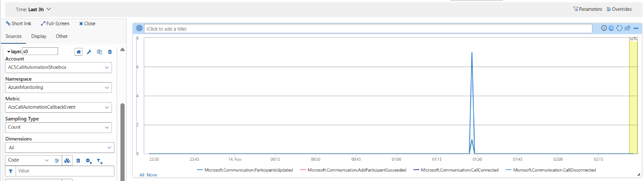Open the info icon in chart header
The image size is (644, 181).
[x=604, y=28]
